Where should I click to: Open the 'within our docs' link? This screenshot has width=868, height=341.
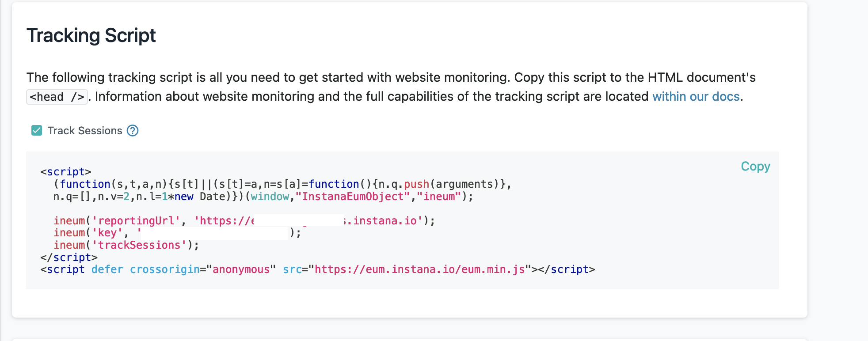(x=696, y=96)
